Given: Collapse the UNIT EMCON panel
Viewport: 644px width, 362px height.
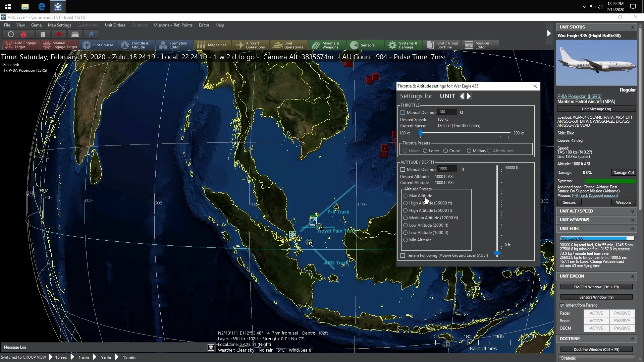Looking at the screenshot, I should (633, 276).
